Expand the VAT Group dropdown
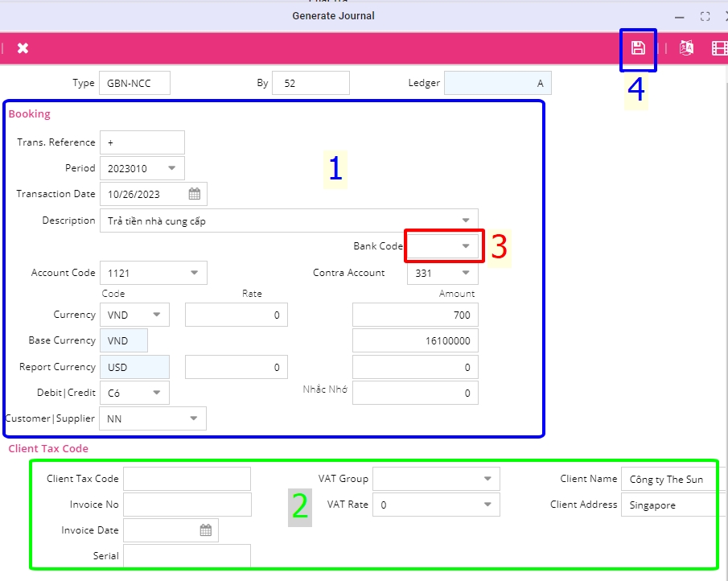The height and width of the screenshot is (581, 728). [487, 479]
